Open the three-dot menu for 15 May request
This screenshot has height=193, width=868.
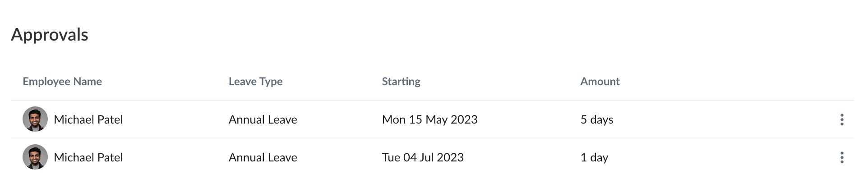(842, 119)
